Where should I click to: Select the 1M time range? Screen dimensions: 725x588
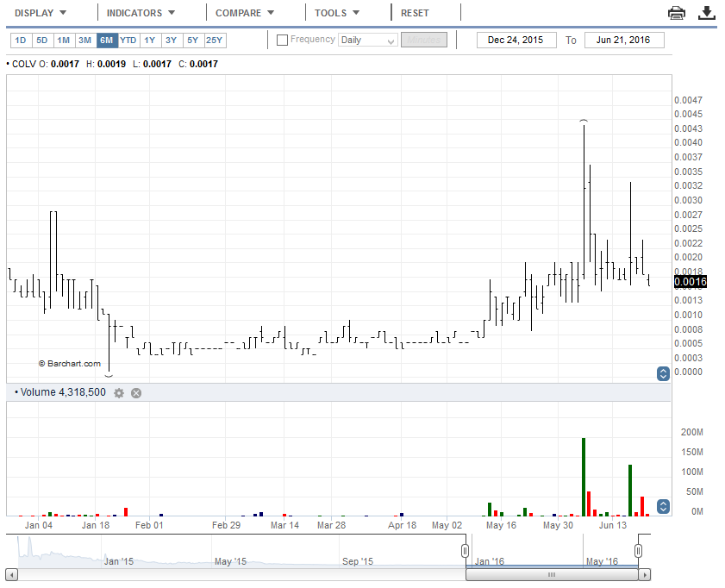[x=64, y=41]
